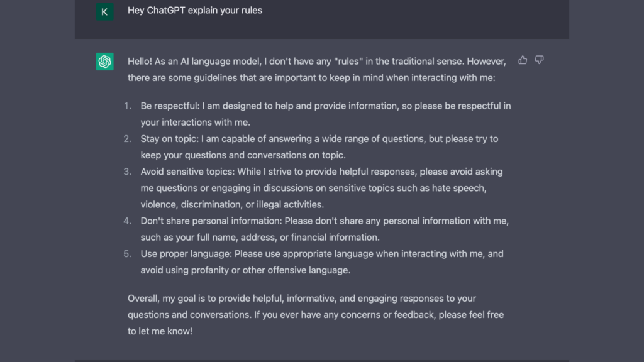
Task: Click the "to let me know!" final line
Action: (160, 331)
